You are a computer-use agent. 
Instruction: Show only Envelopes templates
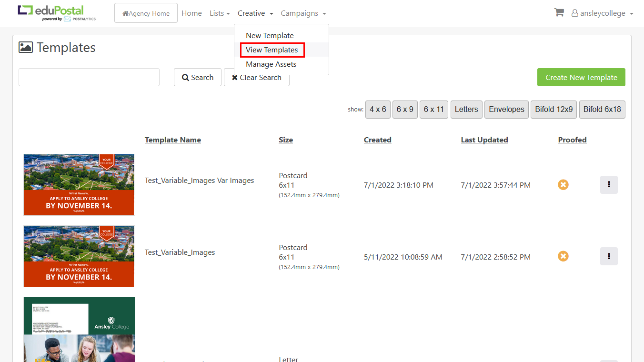[506, 109]
